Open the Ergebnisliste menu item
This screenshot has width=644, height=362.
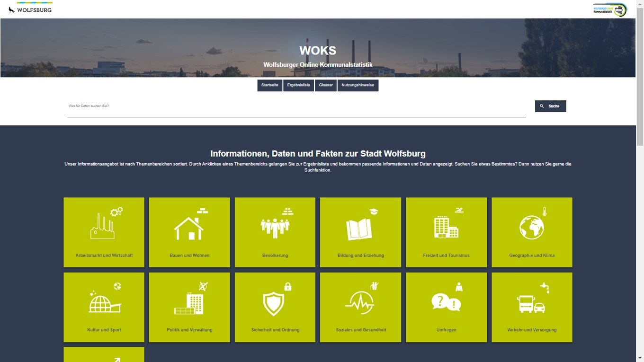coord(298,86)
